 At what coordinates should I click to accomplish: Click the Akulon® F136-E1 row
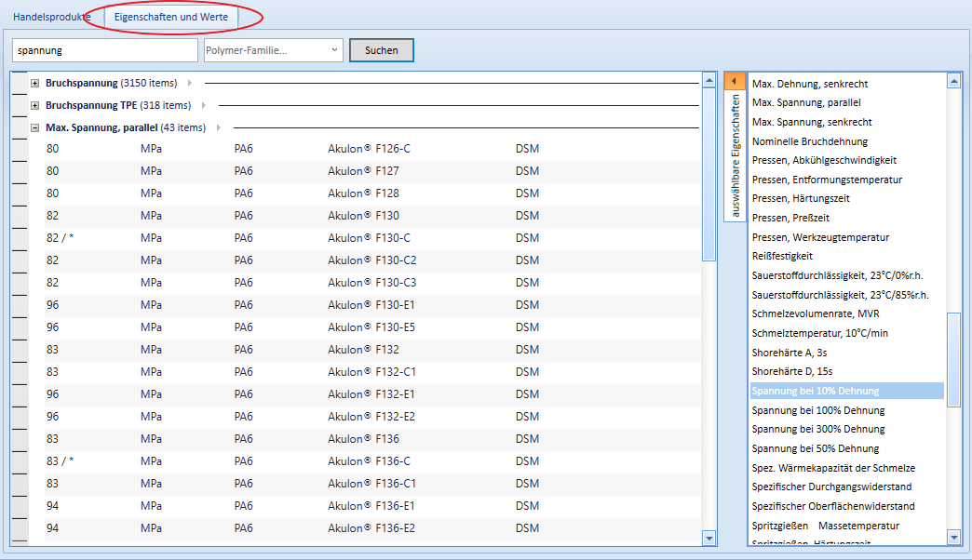372,505
